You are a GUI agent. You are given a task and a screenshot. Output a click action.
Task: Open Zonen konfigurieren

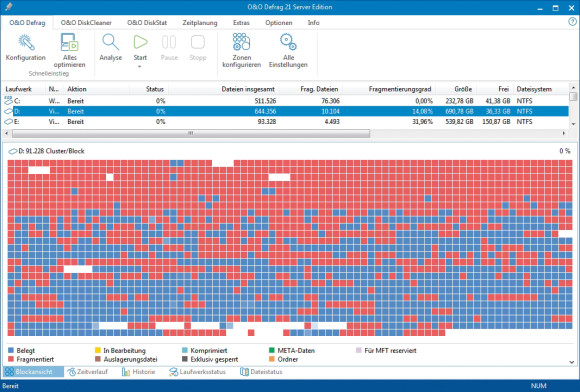click(242, 50)
